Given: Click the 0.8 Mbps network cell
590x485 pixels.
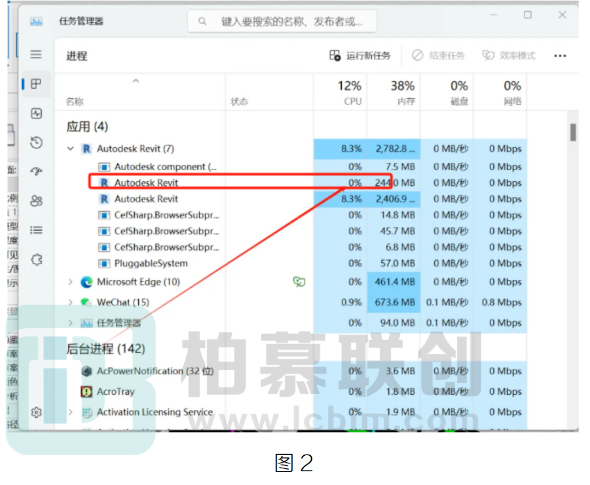Looking at the screenshot, I should (x=501, y=303).
